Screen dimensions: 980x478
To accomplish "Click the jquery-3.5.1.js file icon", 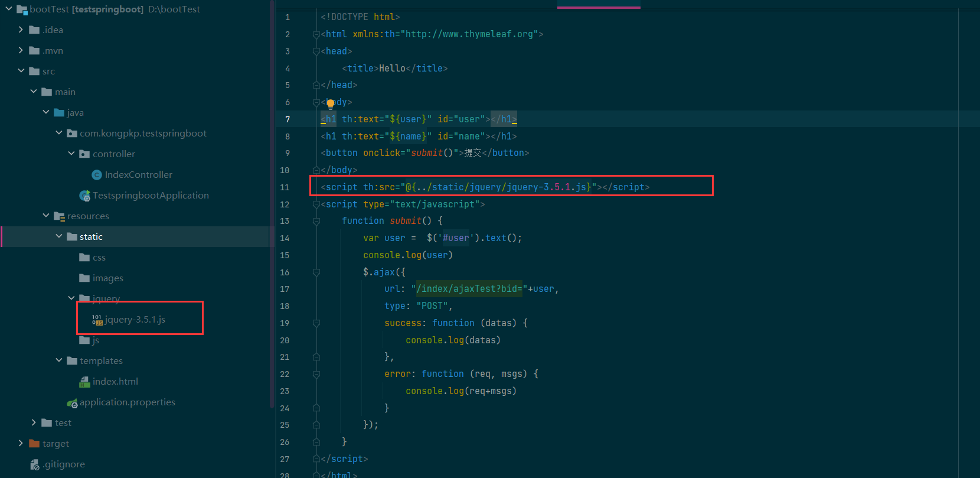I will point(97,320).
